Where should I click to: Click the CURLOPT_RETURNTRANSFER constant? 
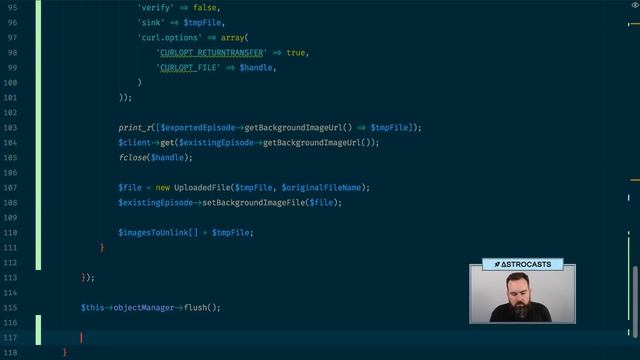212,53
